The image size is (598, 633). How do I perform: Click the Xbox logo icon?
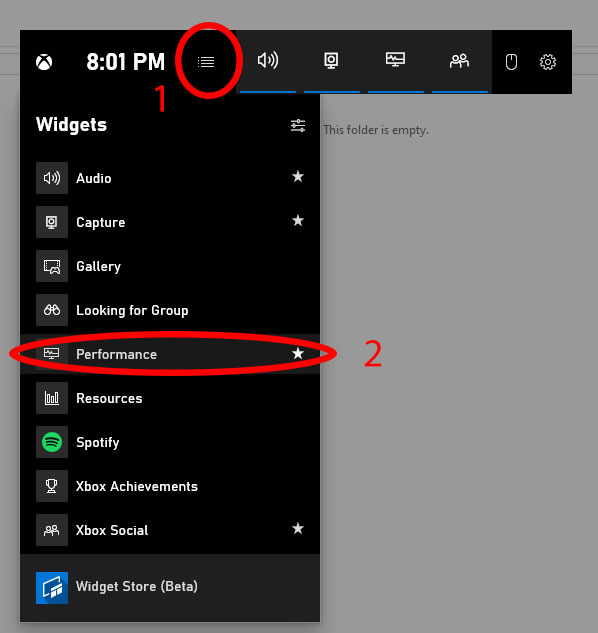(44, 62)
